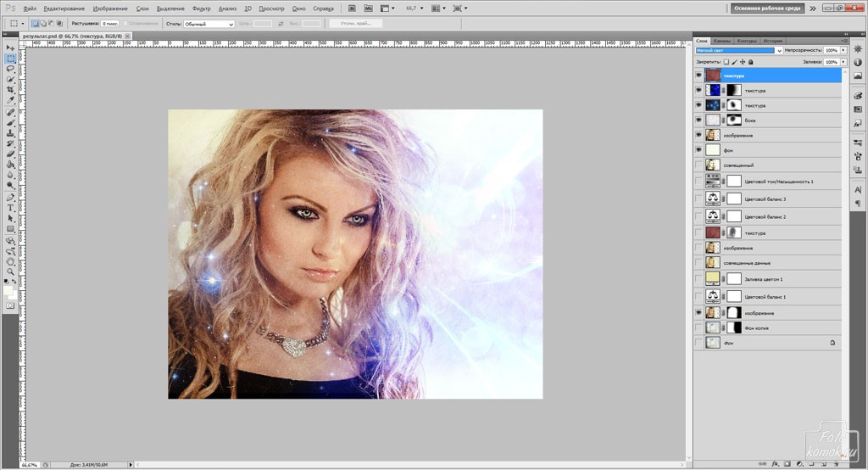Click the foreground color swatch

coord(8,289)
